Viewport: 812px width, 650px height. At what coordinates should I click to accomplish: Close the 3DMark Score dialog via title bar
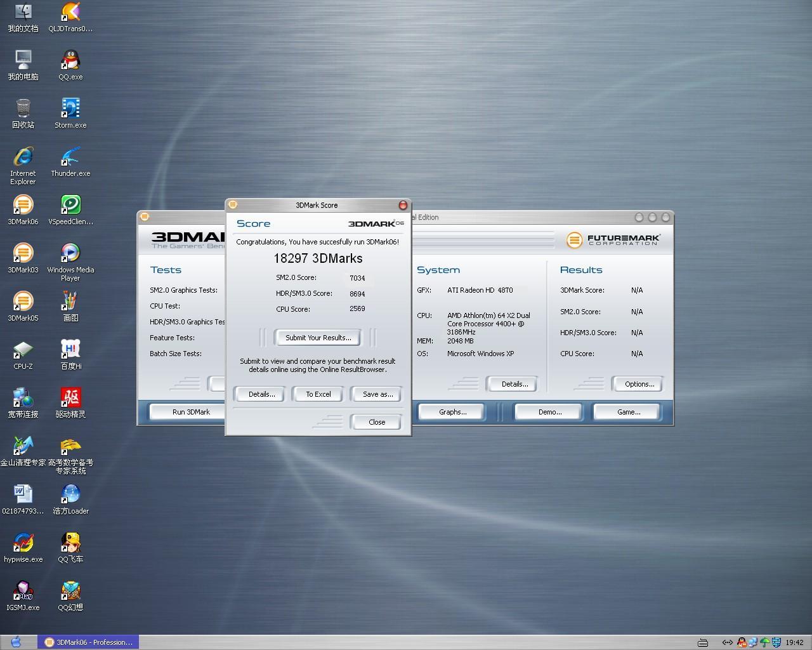[x=403, y=205]
